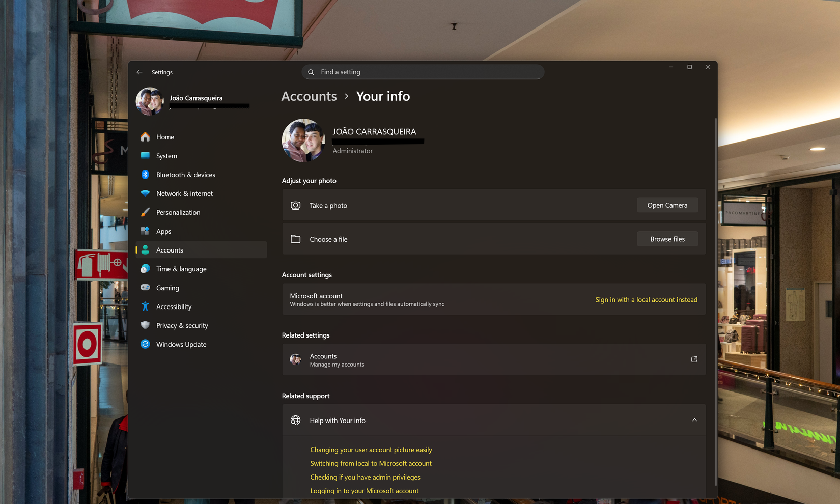Click the Privacy & security shield icon
This screenshot has height=504, width=840.
click(x=145, y=325)
